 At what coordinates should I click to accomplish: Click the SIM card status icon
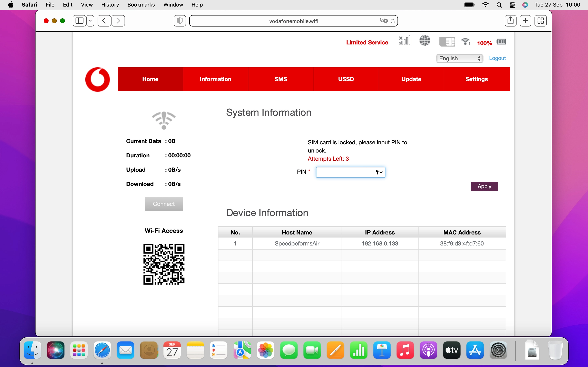point(447,42)
